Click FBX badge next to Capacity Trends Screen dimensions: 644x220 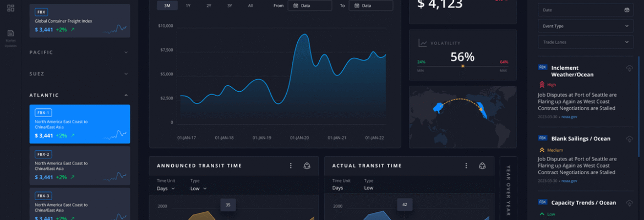click(543, 202)
